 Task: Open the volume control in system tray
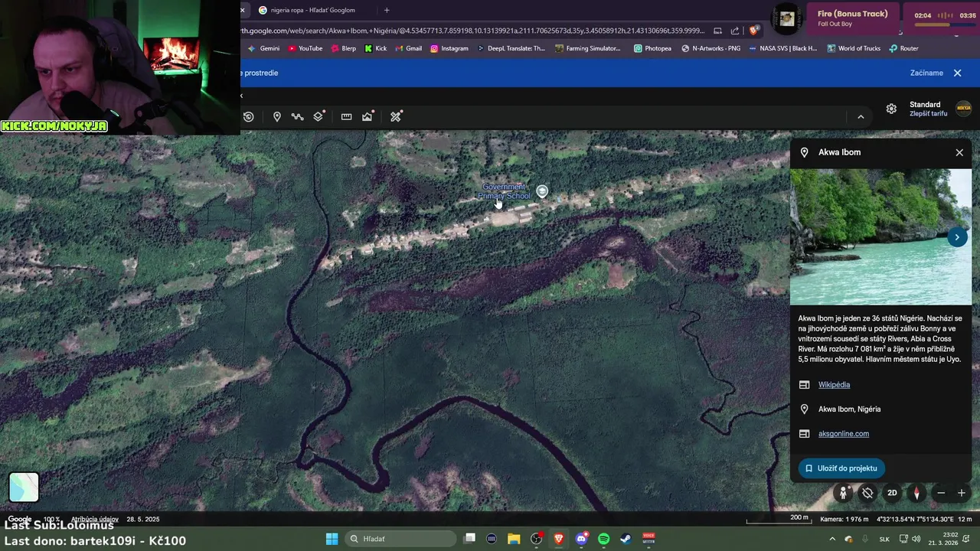pyautogui.click(x=917, y=539)
